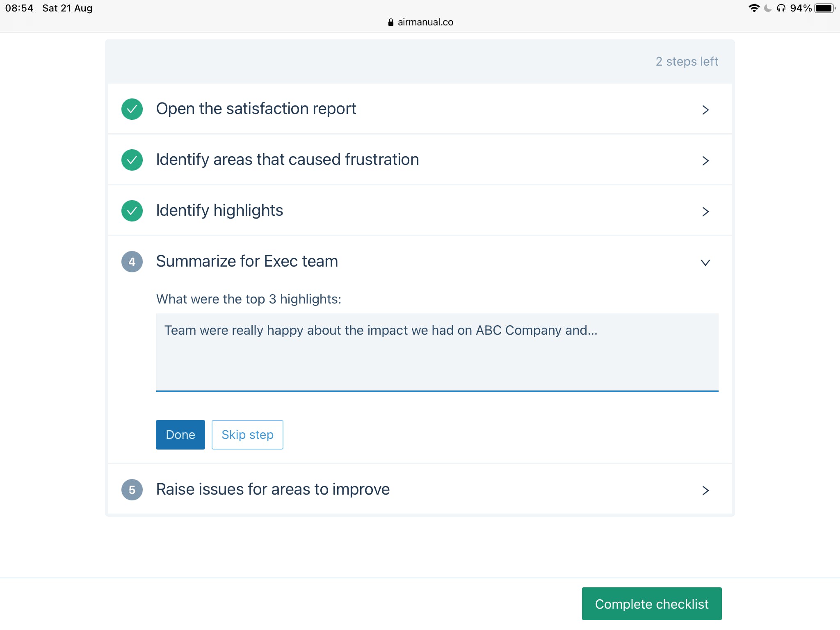Tap the headphones status icon
Image resolution: width=840 pixels, height=630 pixels.
[781, 8]
